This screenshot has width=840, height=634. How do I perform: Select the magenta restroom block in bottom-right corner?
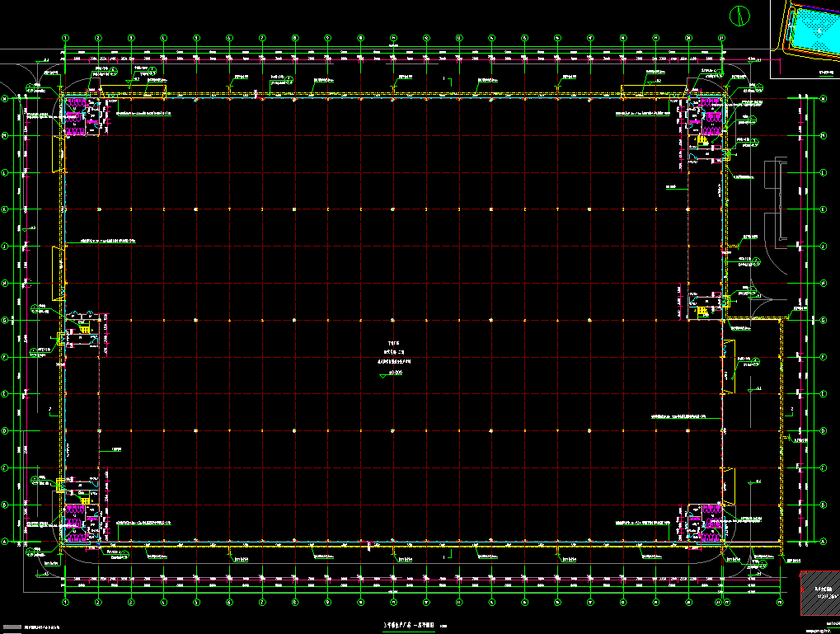point(706,522)
